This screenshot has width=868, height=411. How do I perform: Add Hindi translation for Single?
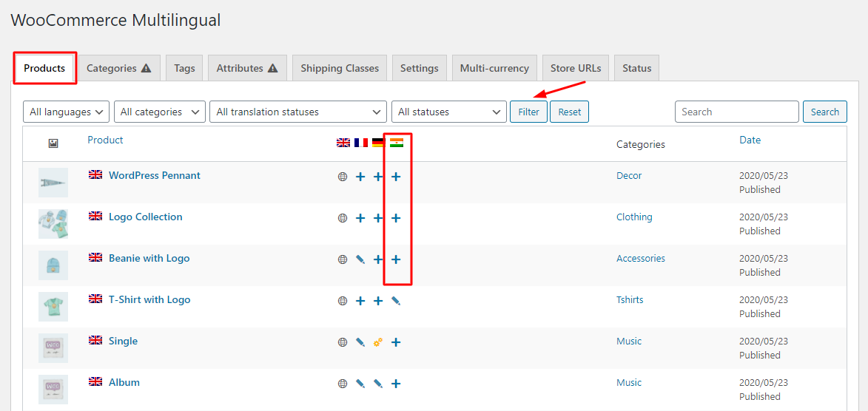396,342
